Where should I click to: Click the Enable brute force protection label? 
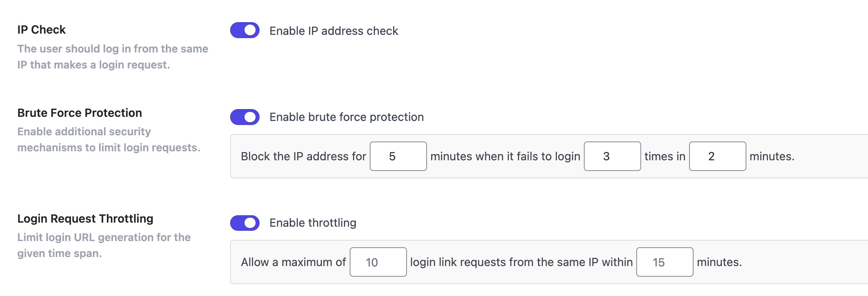coord(346,117)
